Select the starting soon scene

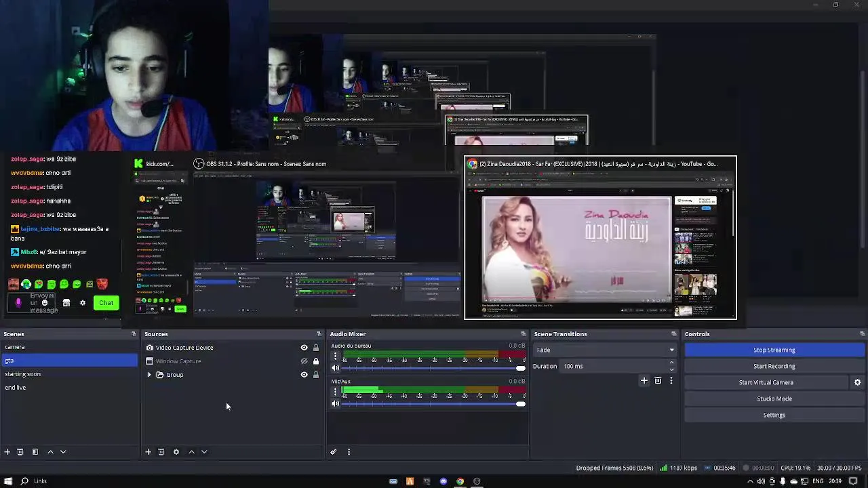[70, 374]
